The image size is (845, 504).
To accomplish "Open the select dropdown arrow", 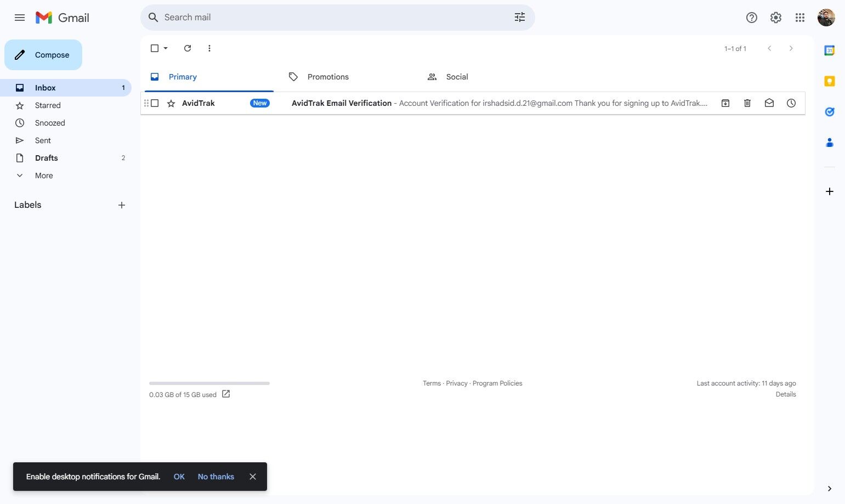I will pyautogui.click(x=166, y=48).
